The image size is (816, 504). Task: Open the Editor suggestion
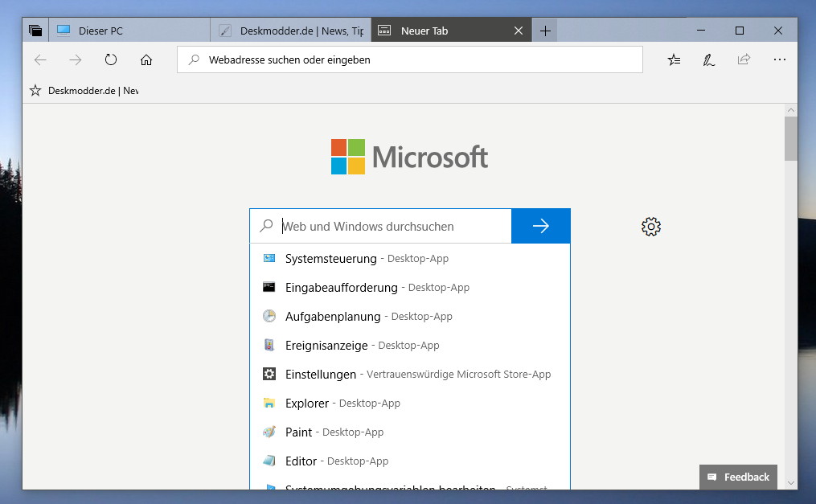410,461
